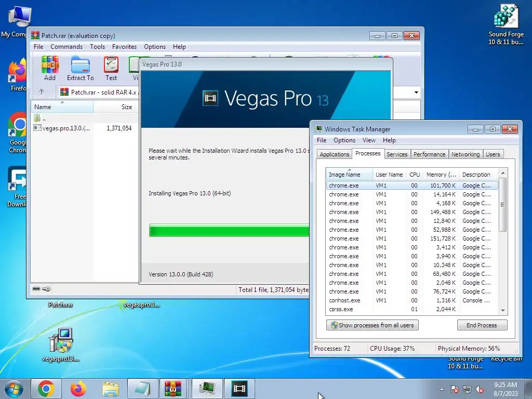Image resolution: width=532 pixels, height=399 pixels.
Task: Open Chrome from the taskbar
Action: tap(46, 389)
